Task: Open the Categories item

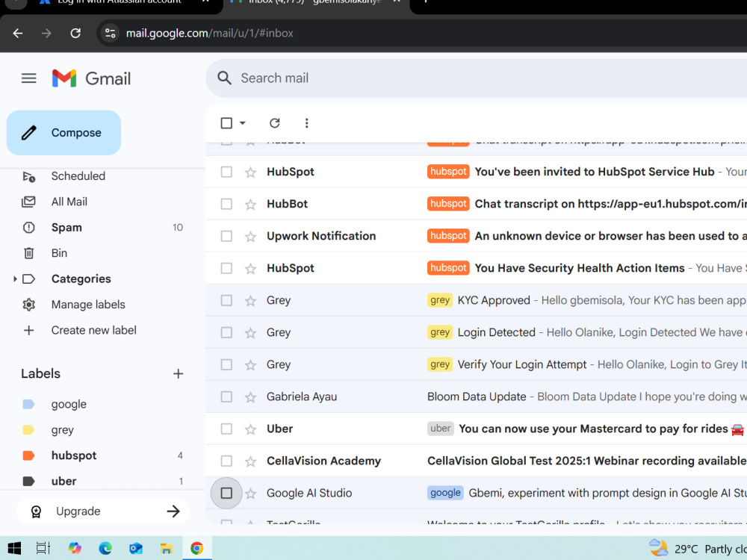Action: 81,279
